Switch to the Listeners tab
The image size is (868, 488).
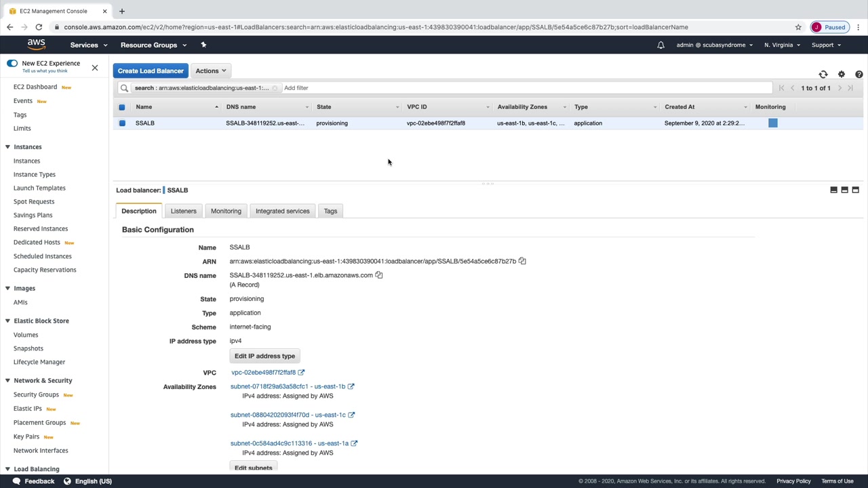(x=183, y=211)
